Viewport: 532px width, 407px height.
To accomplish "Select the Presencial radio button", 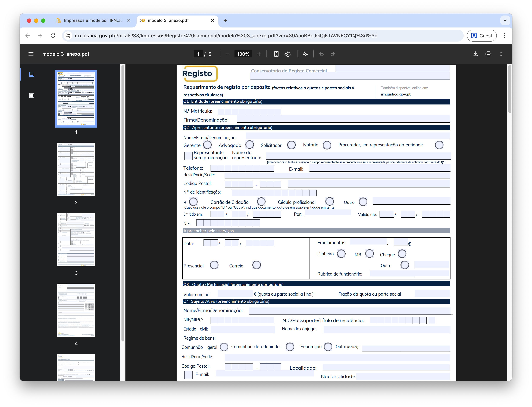I will click(x=214, y=265).
